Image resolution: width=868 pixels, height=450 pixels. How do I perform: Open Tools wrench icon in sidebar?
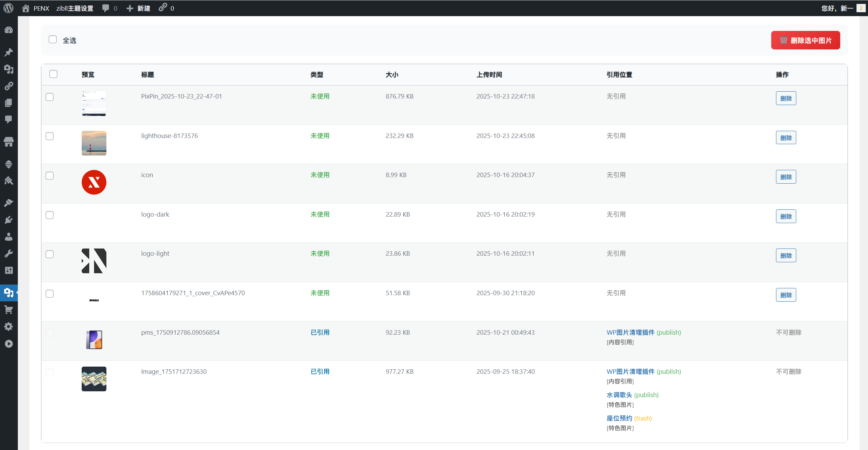(9, 254)
